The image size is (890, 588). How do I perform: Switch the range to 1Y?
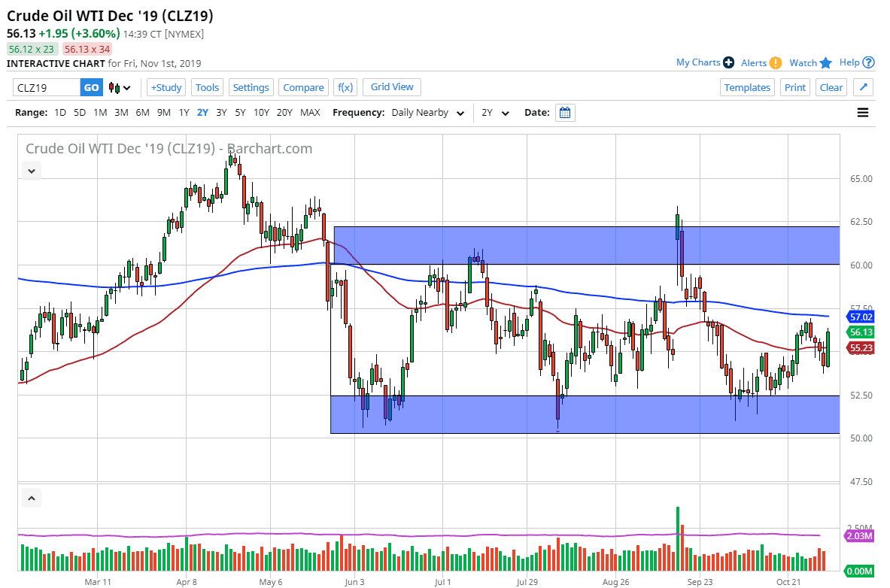pyautogui.click(x=184, y=112)
